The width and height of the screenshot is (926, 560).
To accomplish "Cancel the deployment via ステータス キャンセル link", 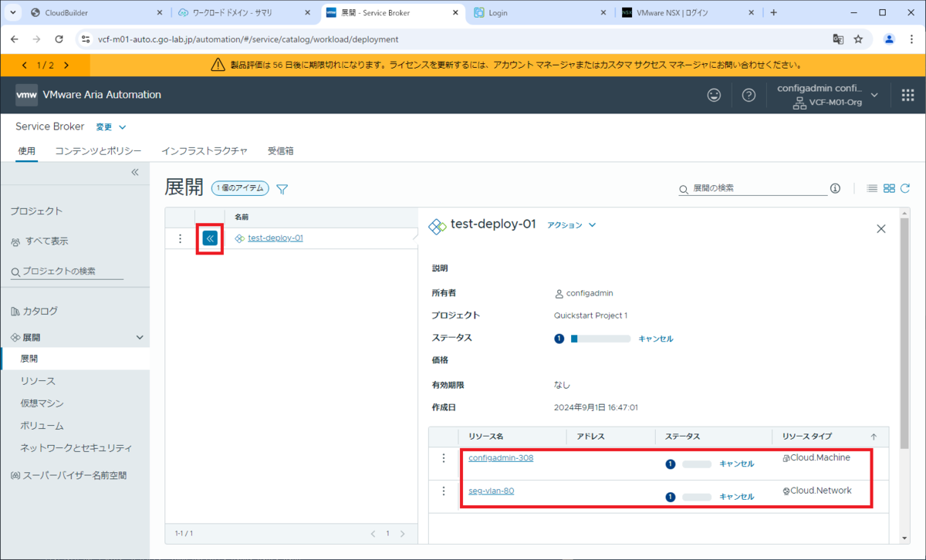I will (656, 339).
